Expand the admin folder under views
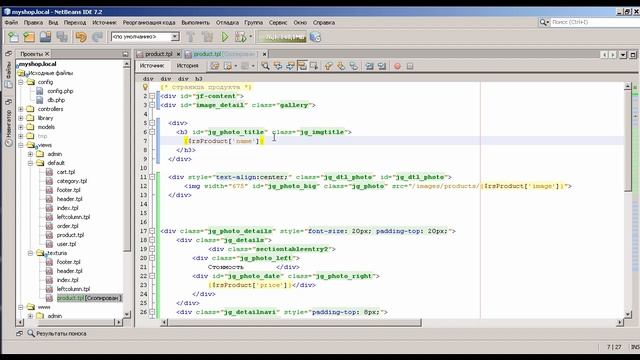Viewport: 640px width, 360px height. tap(31, 154)
